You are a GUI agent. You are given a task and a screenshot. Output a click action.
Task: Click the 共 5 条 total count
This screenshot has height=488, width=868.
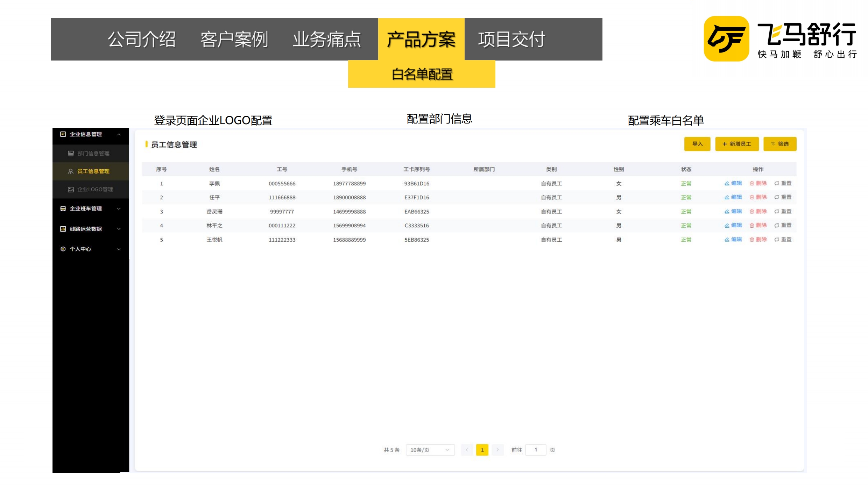click(391, 450)
